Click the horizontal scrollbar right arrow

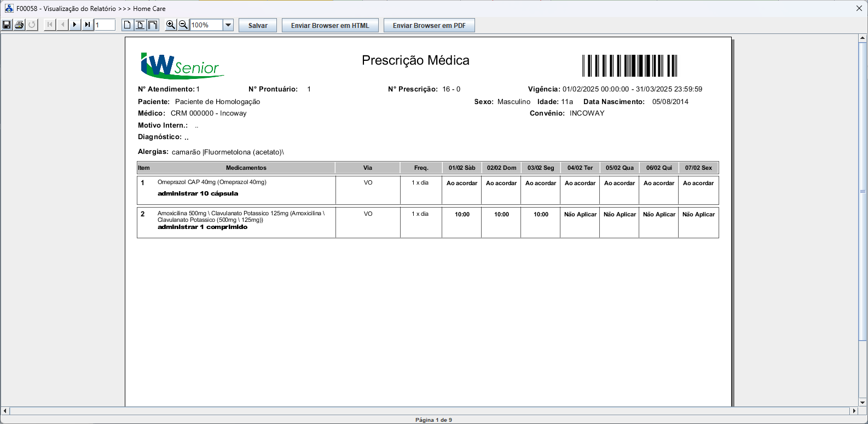click(854, 411)
